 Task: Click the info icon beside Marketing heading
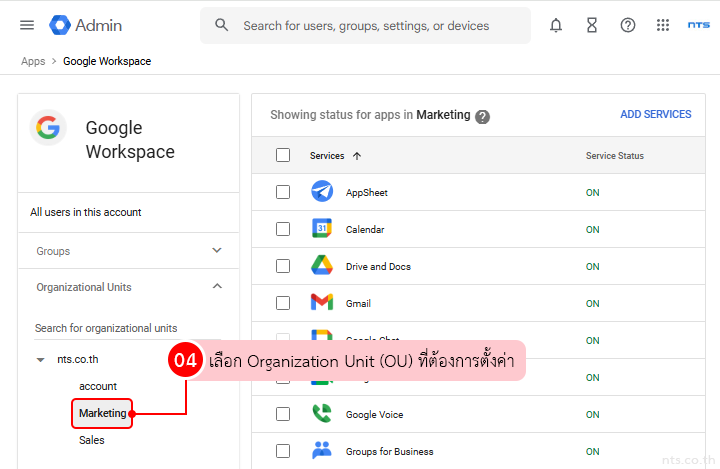(x=482, y=116)
